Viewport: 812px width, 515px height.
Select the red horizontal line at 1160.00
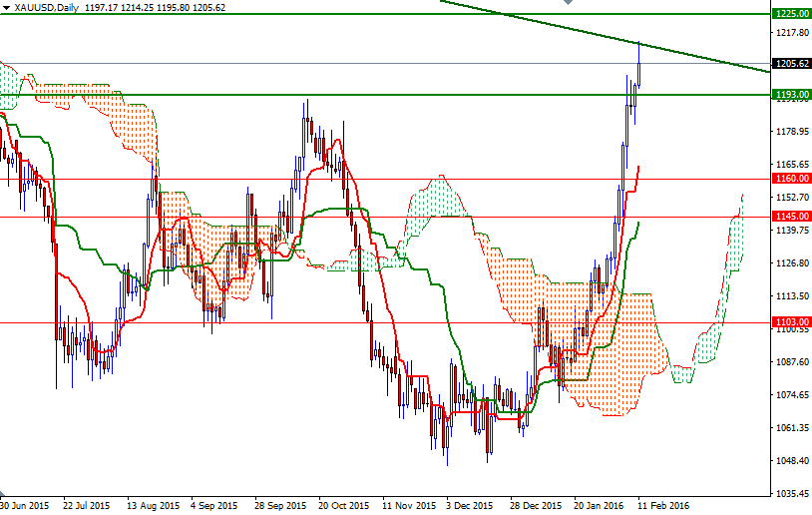385,180
